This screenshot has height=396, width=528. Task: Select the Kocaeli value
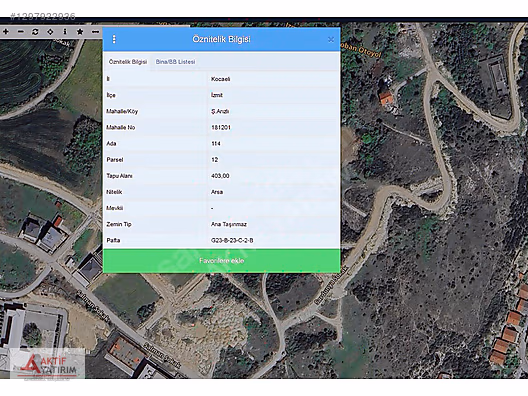point(221,79)
